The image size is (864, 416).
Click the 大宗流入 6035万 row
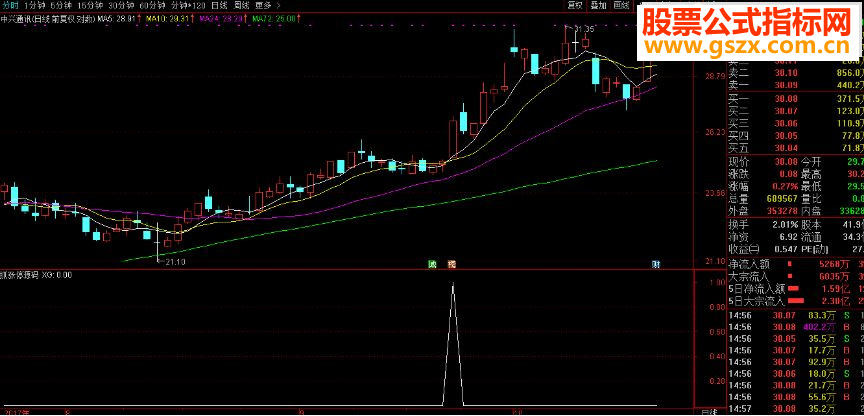pyautogui.click(x=796, y=275)
